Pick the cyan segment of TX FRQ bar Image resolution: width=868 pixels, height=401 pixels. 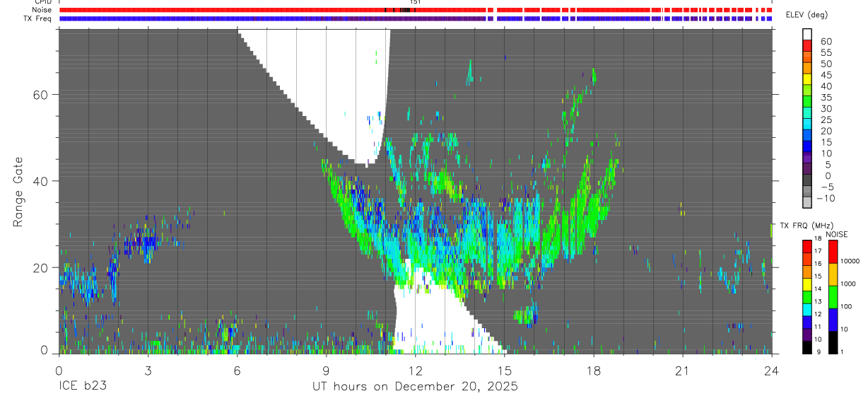point(807,309)
